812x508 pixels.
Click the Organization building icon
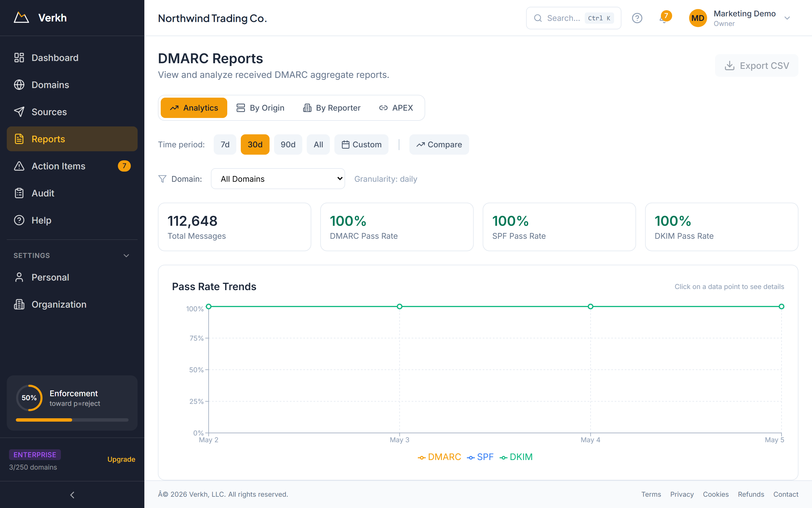coord(19,305)
